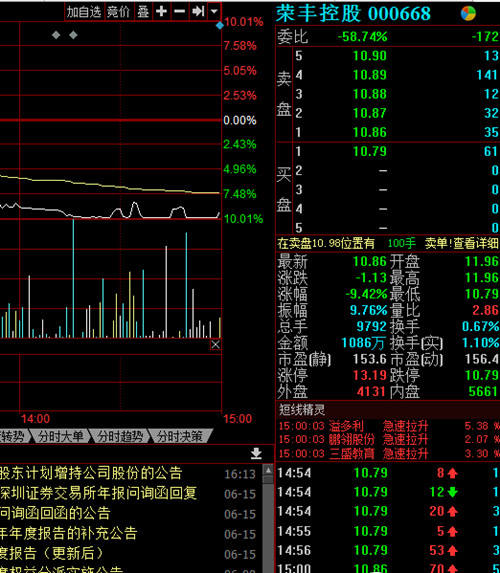Switch to the 分时趋势 tab
The width and height of the screenshot is (500, 573).
(120, 436)
